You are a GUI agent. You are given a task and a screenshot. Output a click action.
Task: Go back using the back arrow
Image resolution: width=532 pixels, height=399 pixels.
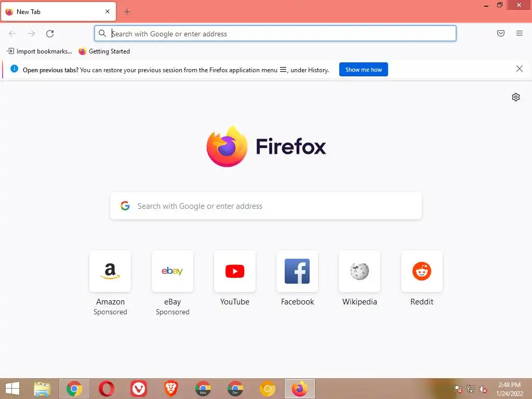click(12, 34)
